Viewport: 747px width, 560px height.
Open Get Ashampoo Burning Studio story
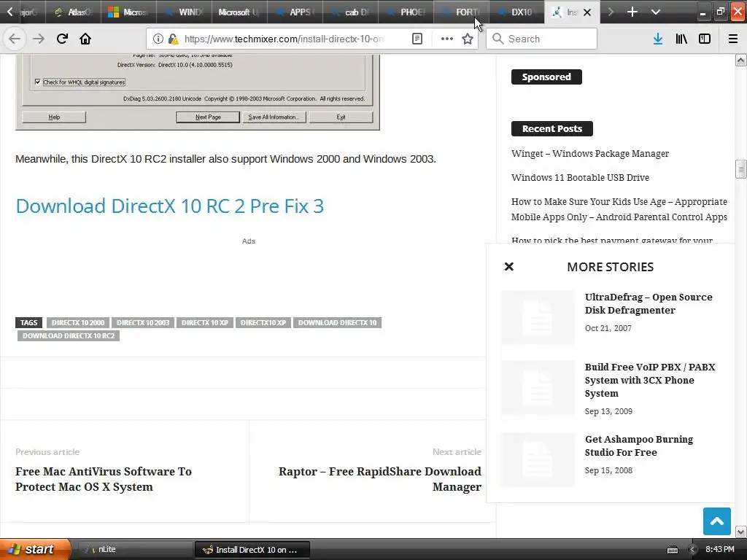coord(639,446)
